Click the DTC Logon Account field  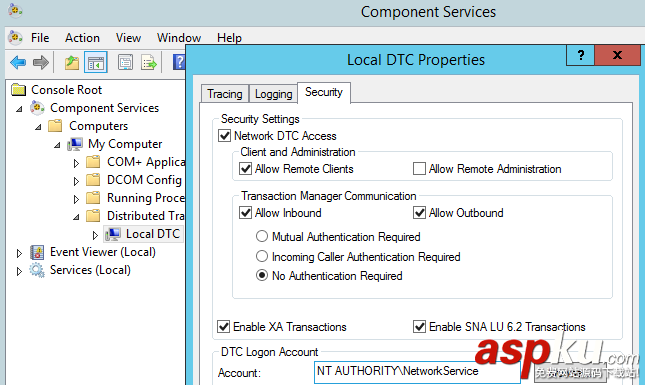click(x=417, y=372)
